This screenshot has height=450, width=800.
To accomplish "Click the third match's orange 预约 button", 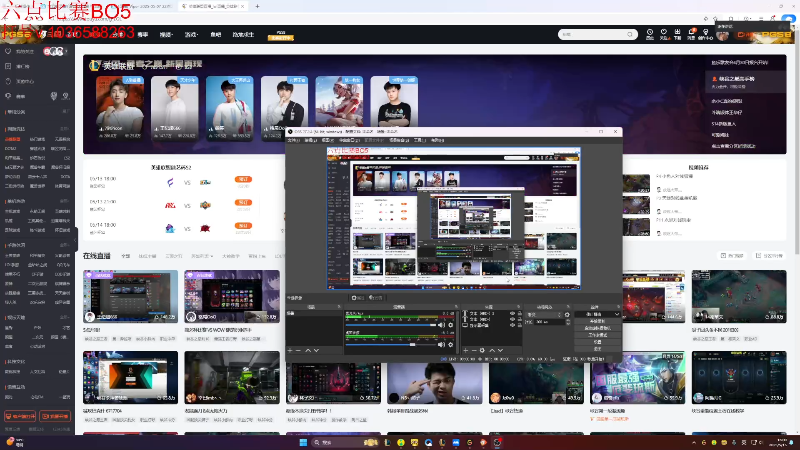I will coord(243,226).
